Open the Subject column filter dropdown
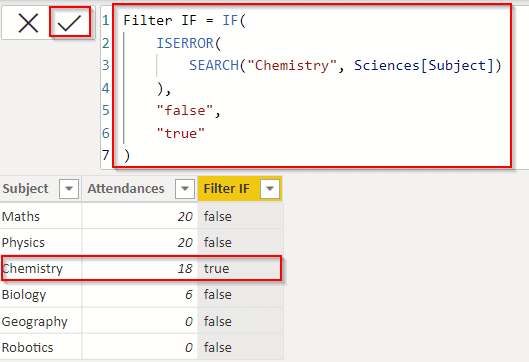The width and height of the screenshot is (529, 362). pos(69,189)
